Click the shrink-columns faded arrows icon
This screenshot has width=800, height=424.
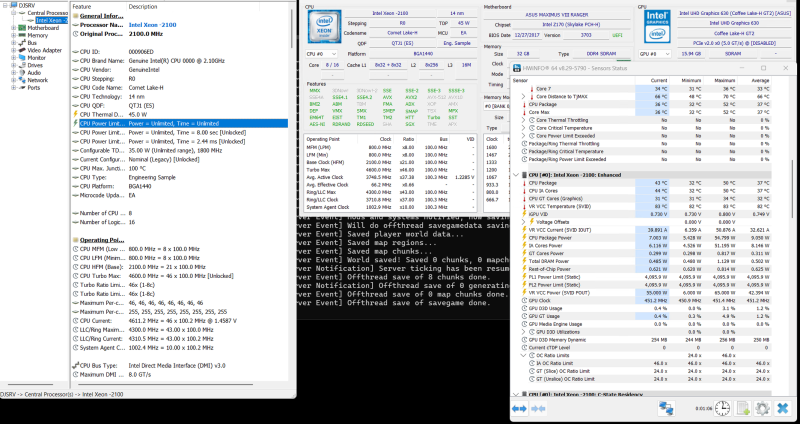538,409
